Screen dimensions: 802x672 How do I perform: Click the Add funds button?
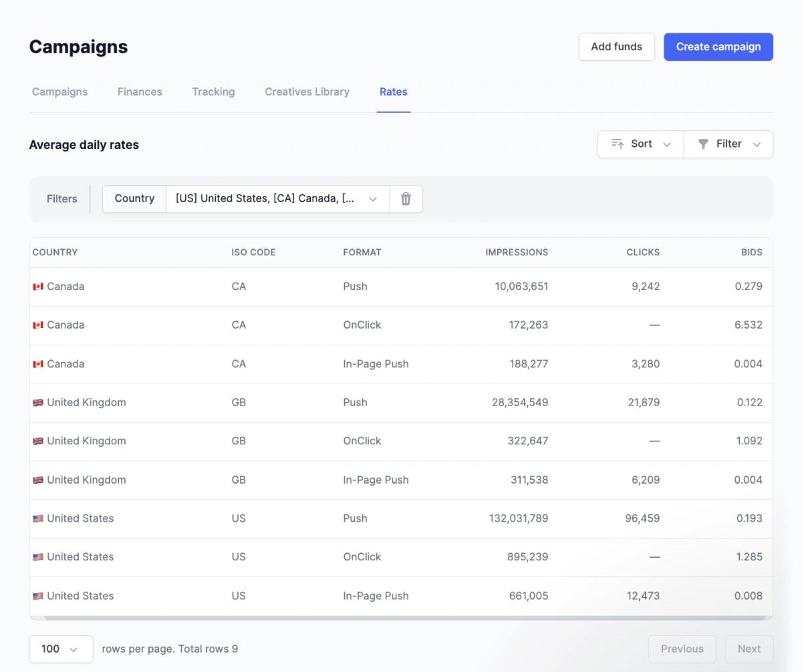click(616, 47)
